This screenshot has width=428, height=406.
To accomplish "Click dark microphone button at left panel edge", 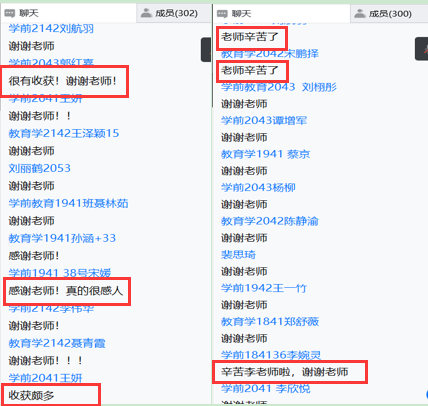I will coord(206,50).
